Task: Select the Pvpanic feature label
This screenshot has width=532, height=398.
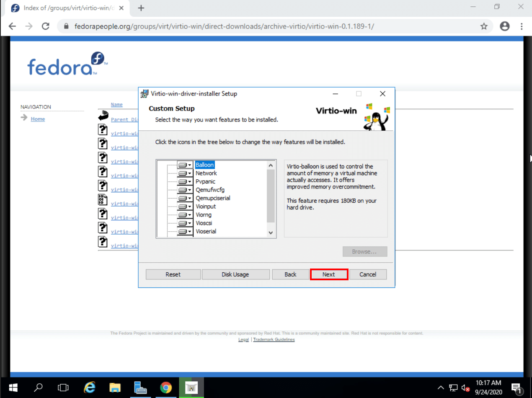Action: tap(205, 181)
